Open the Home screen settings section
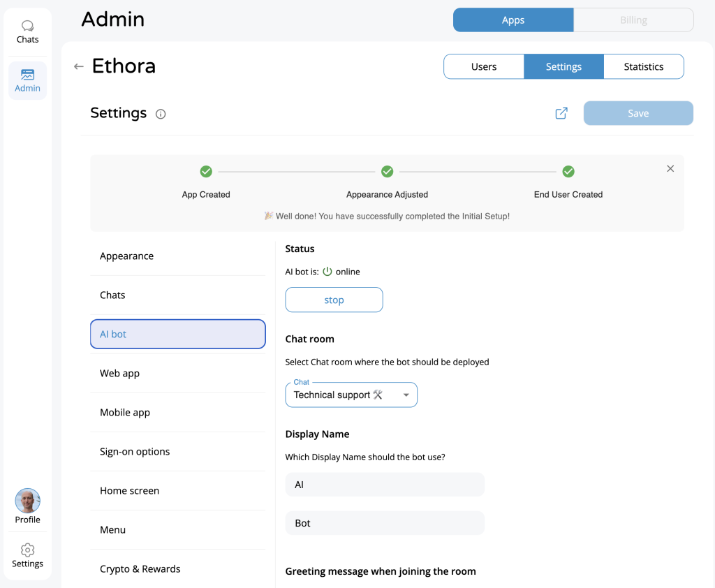Image resolution: width=715 pixels, height=588 pixels. coord(178,491)
